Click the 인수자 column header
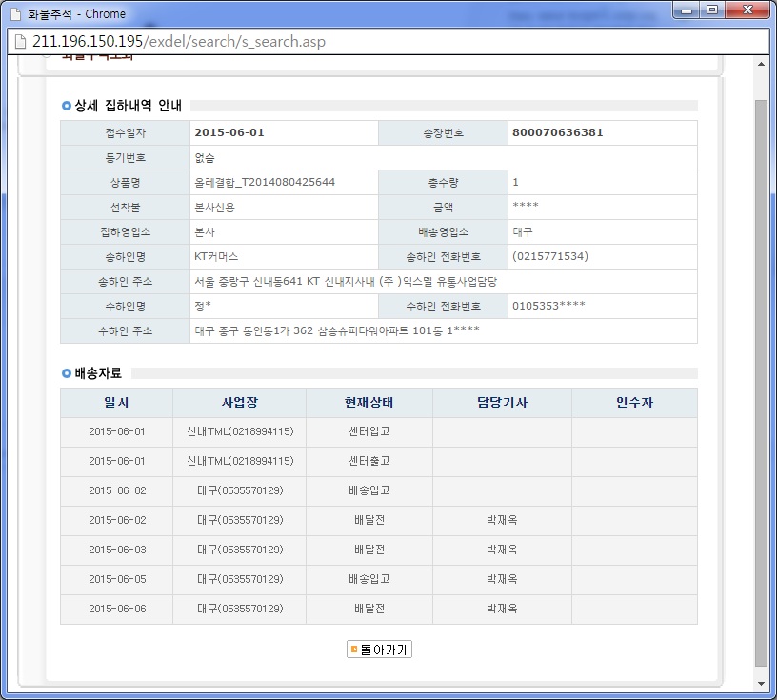This screenshot has width=777, height=700. click(x=634, y=403)
